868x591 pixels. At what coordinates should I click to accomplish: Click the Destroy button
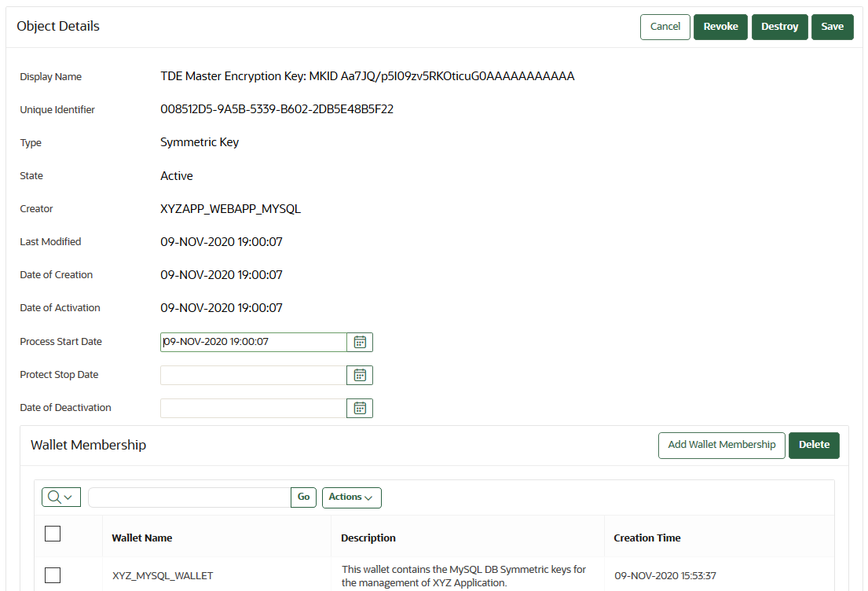tap(779, 28)
